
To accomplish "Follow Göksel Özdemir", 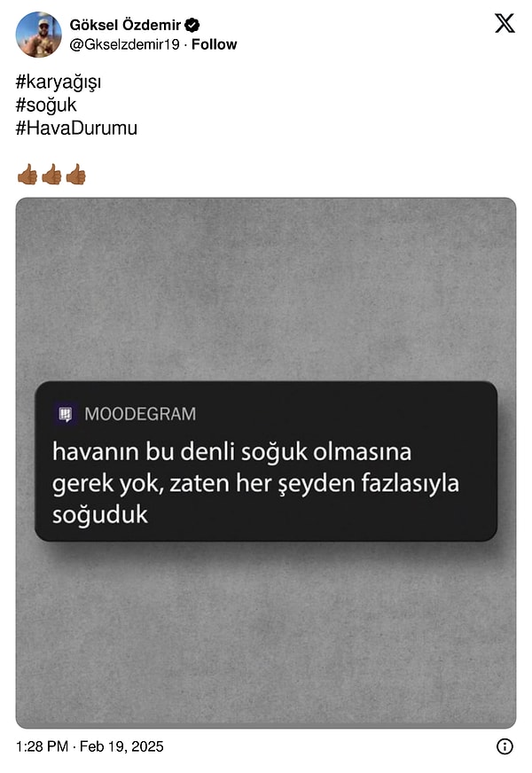I will [214, 44].
